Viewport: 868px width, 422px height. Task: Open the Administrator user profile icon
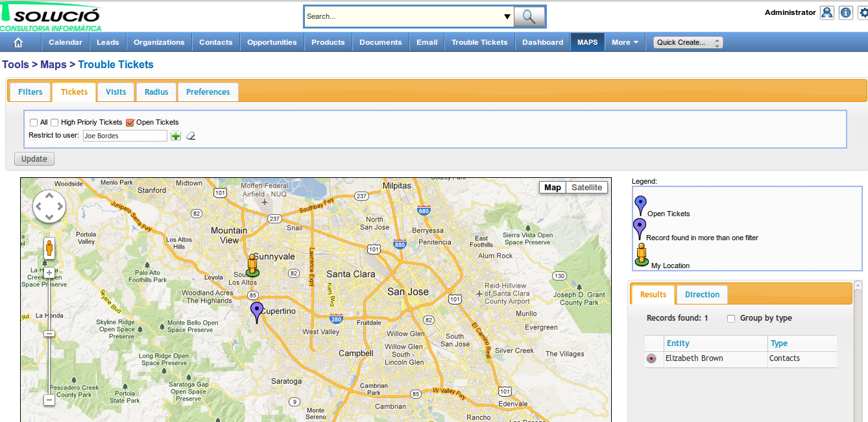point(826,13)
